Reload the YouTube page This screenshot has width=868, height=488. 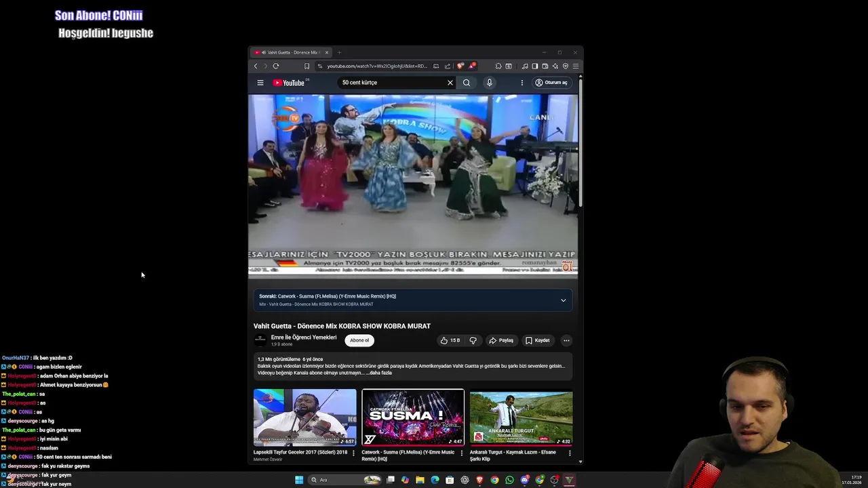pyautogui.click(x=276, y=66)
